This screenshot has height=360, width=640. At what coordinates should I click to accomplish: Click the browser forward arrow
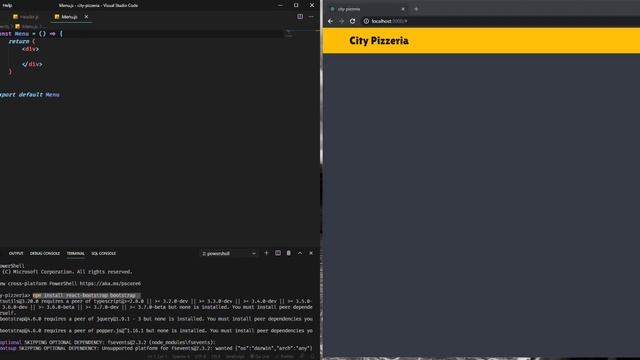(341, 21)
